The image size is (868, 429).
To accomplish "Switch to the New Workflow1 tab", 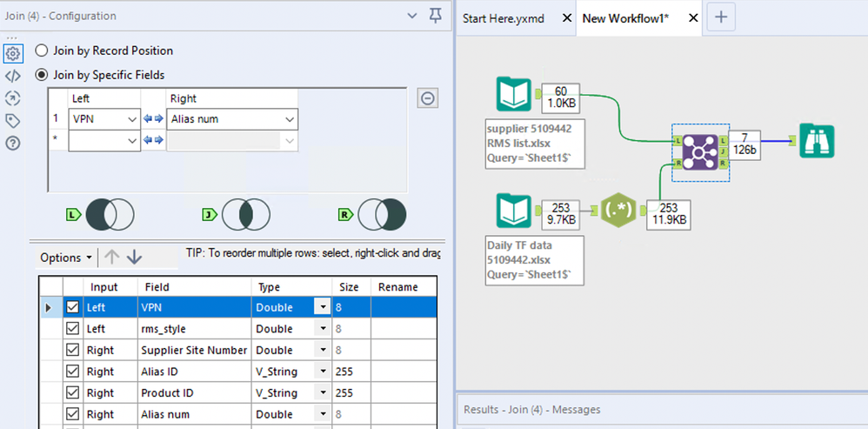I will click(x=625, y=19).
